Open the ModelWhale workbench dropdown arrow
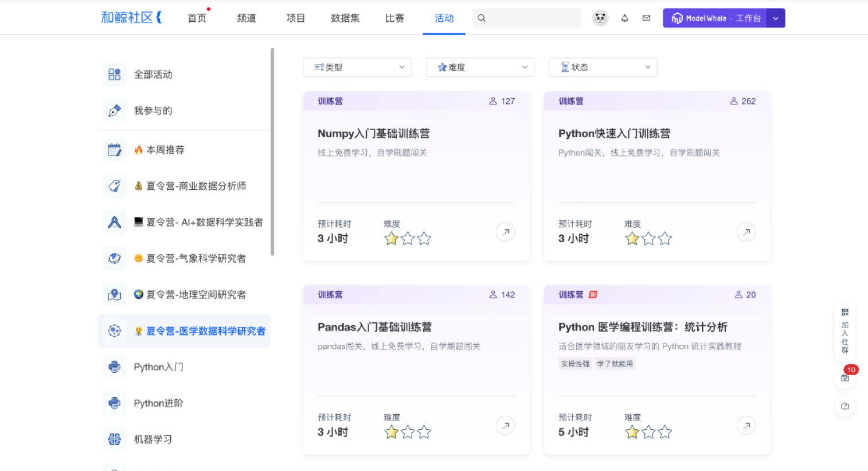This screenshot has width=868, height=471. (x=776, y=18)
